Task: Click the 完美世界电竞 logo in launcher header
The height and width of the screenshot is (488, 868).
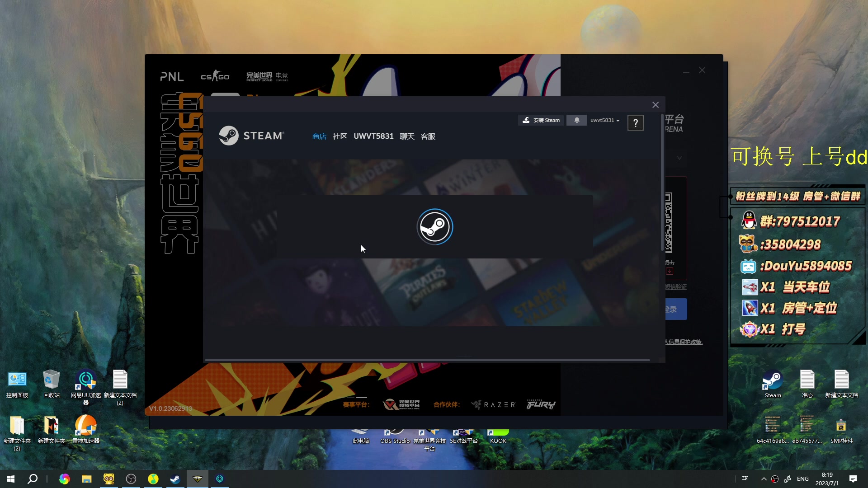Action: pyautogui.click(x=267, y=76)
